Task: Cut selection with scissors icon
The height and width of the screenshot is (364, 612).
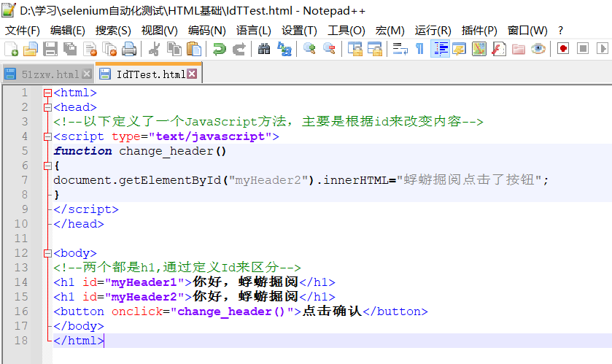Action: coord(154,49)
